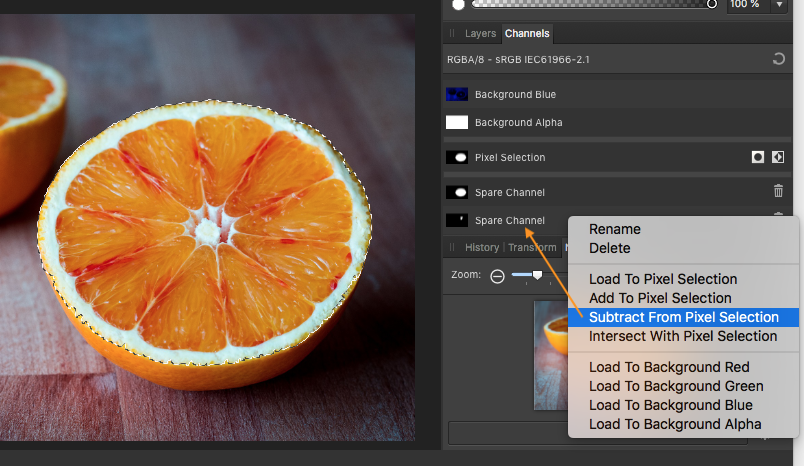Click the lower Spare Channel black thumbnail
The image size is (804, 466).
(x=456, y=220)
